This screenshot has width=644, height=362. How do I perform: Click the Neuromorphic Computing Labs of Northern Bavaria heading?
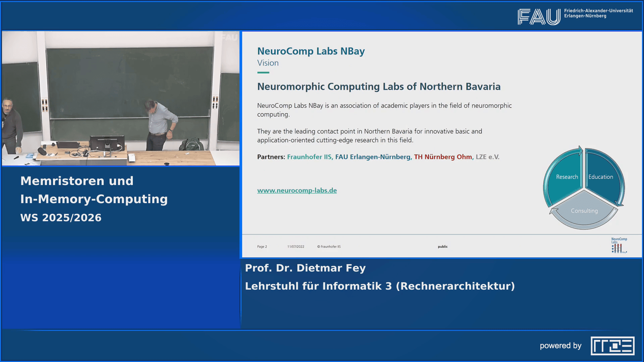[379, 86]
